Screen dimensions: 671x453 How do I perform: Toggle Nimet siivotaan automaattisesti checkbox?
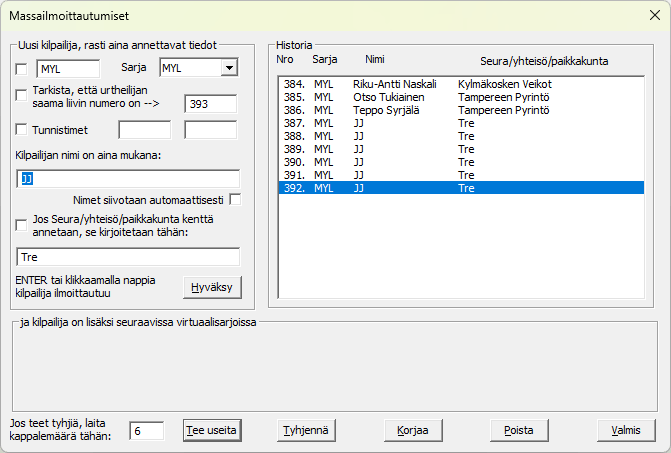pos(235,199)
